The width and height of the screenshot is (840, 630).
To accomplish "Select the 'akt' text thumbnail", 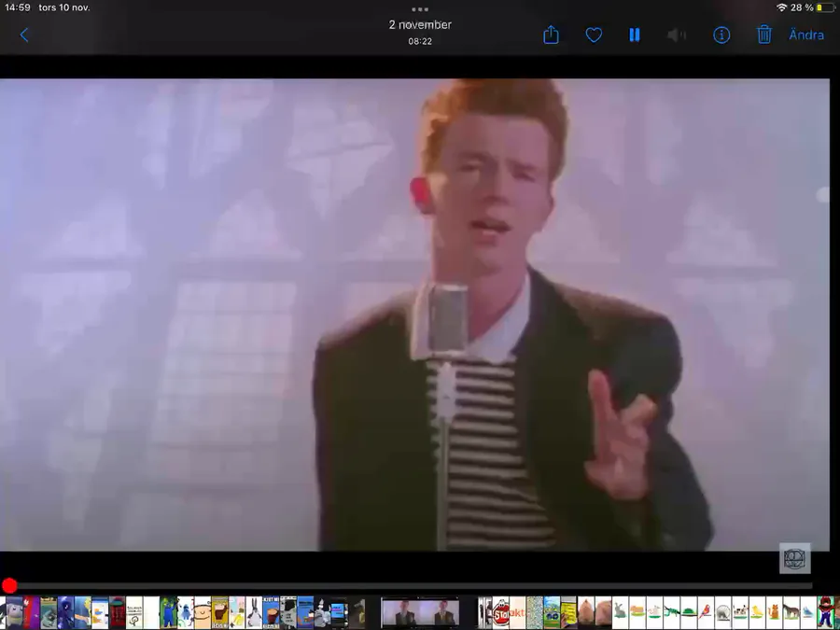I will pyautogui.click(x=517, y=612).
